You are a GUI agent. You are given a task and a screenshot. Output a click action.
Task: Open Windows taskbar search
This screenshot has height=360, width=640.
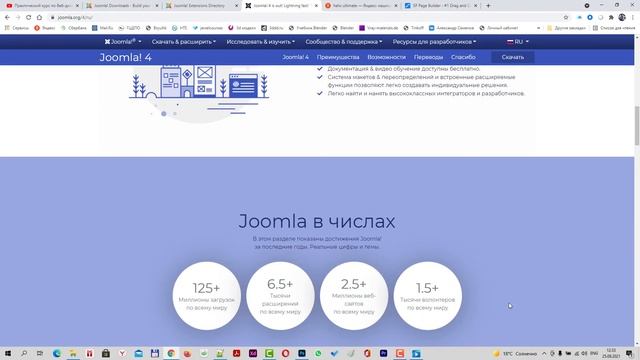click(24, 353)
